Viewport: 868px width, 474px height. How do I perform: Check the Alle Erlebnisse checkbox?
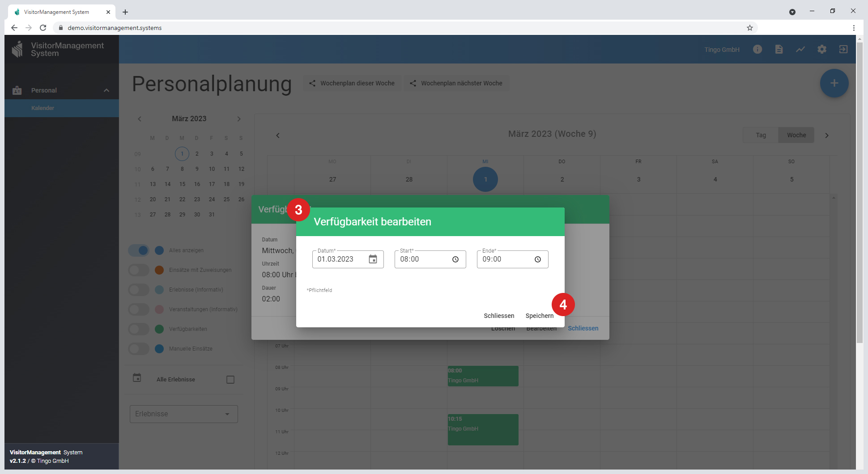[230, 380]
